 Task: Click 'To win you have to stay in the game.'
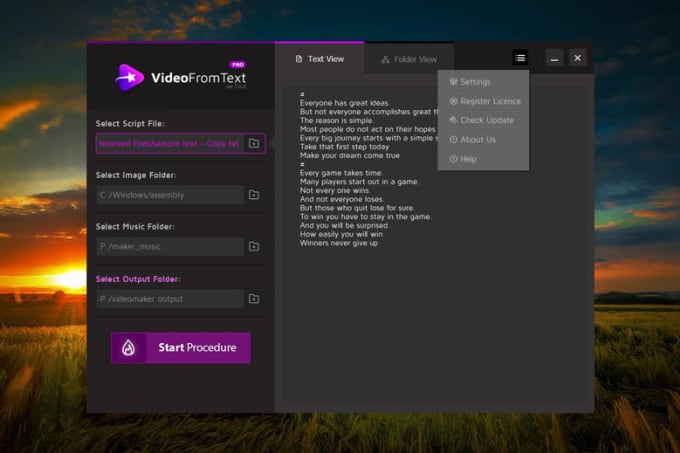pyautogui.click(x=366, y=216)
